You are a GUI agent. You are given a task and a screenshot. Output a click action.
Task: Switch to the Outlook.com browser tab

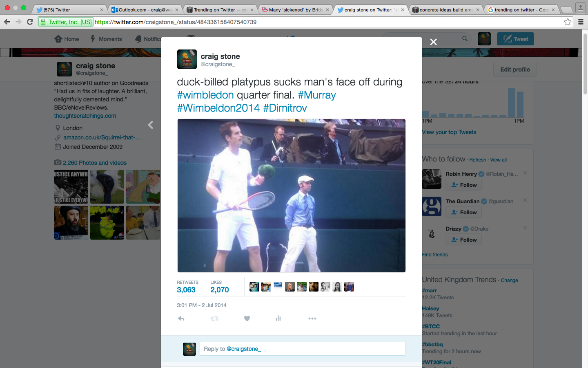(145, 10)
